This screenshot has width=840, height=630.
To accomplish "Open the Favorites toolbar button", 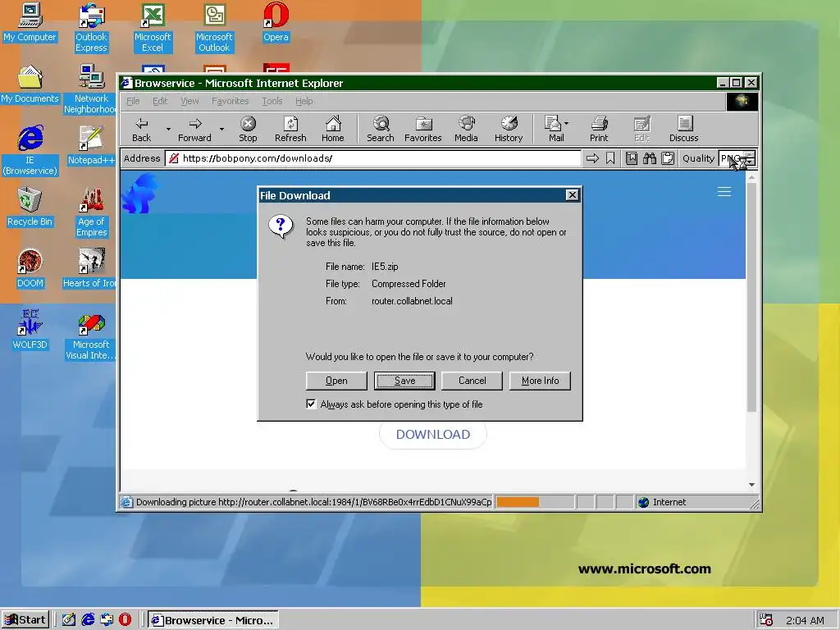I will tap(422, 129).
